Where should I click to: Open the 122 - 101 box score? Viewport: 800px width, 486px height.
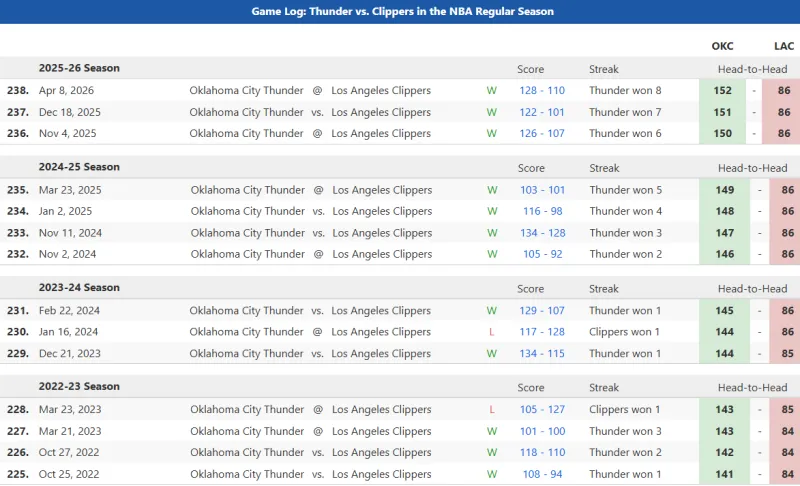click(542, 112)
